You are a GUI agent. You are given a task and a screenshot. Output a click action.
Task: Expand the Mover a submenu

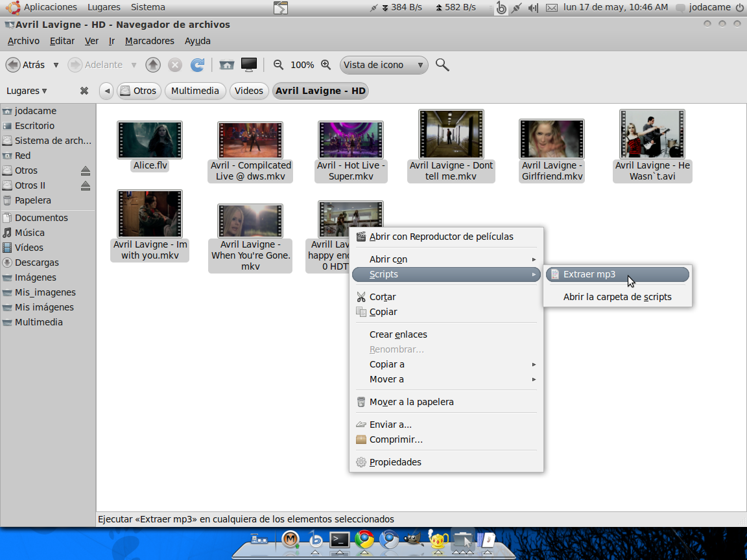446,379
